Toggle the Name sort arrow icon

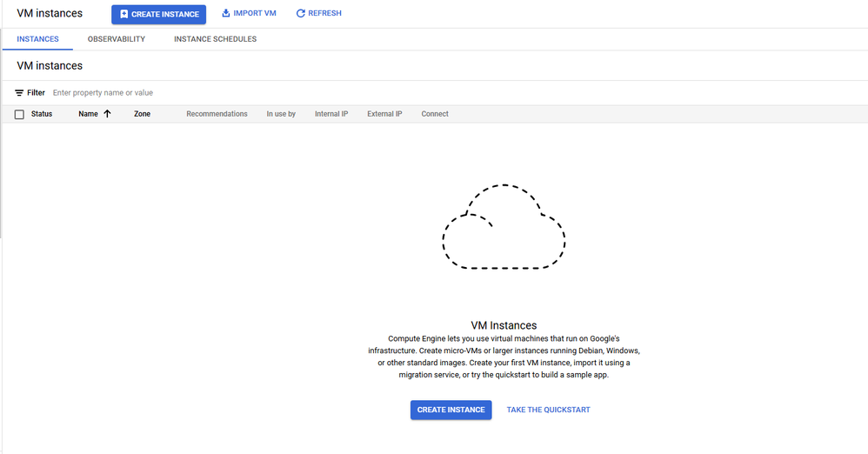coord(107,114)
